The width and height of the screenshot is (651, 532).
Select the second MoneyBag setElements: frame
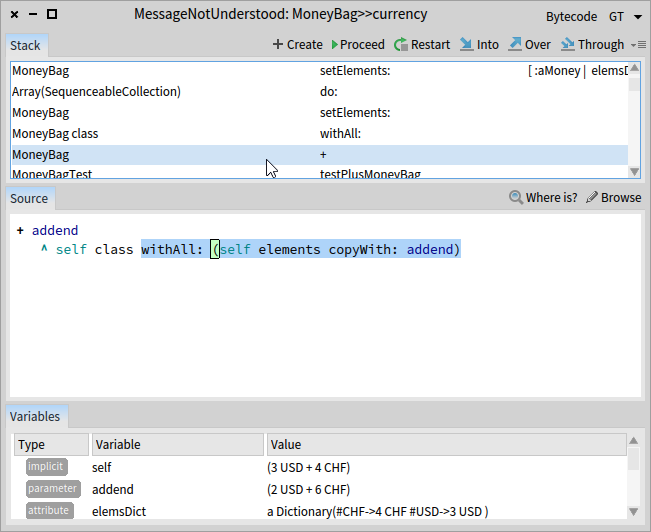tap(319, 113)
